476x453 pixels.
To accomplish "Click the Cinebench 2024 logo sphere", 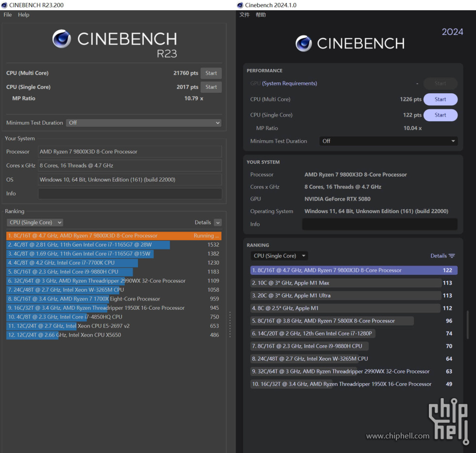I will pyautogui.click(x=304, y=43).
